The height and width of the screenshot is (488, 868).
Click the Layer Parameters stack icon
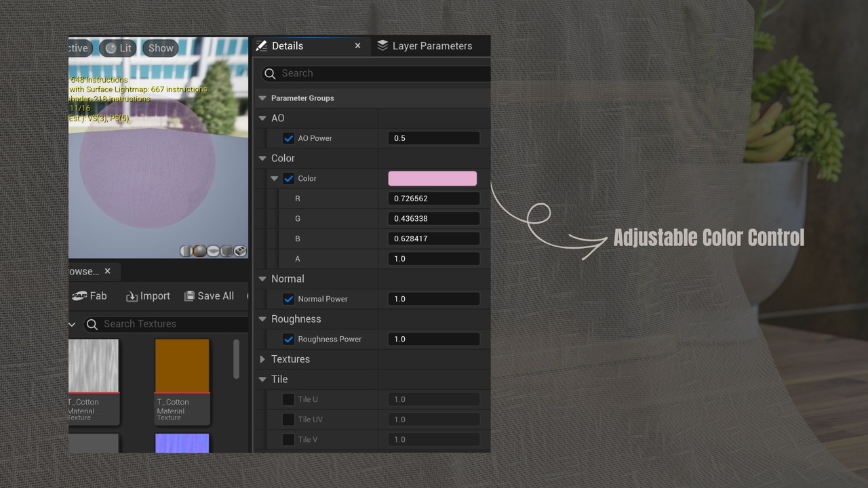coord(382,45)
